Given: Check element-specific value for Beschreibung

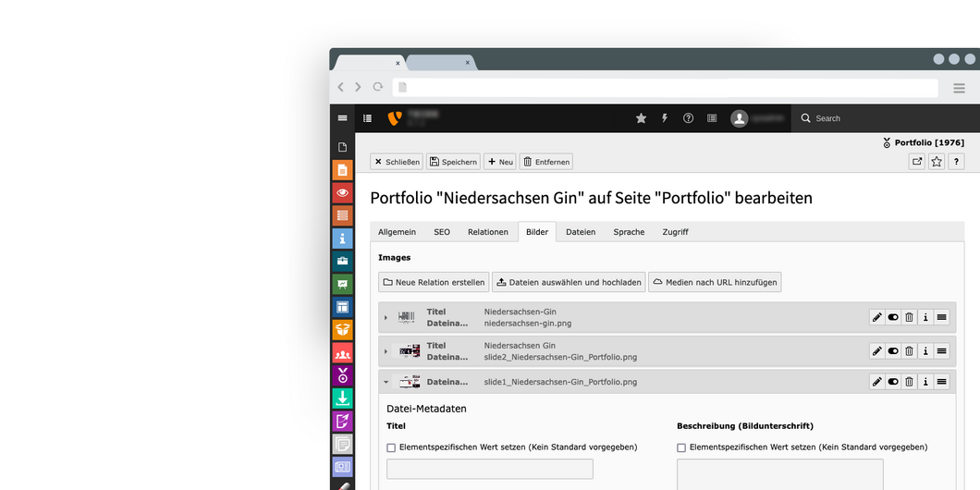Looking at the screenshot, I should 681,447.
